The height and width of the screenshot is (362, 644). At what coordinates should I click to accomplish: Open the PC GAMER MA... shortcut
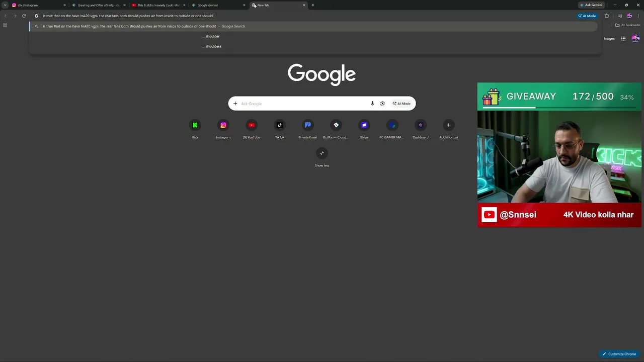pyautogui.click(x=392, y=129)
